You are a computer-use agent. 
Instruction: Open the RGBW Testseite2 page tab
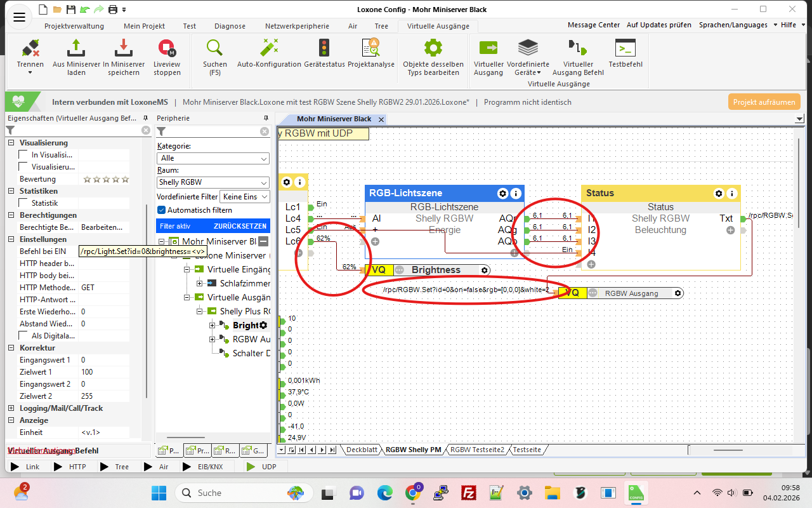pyautogui.click(x=477, y=450)
